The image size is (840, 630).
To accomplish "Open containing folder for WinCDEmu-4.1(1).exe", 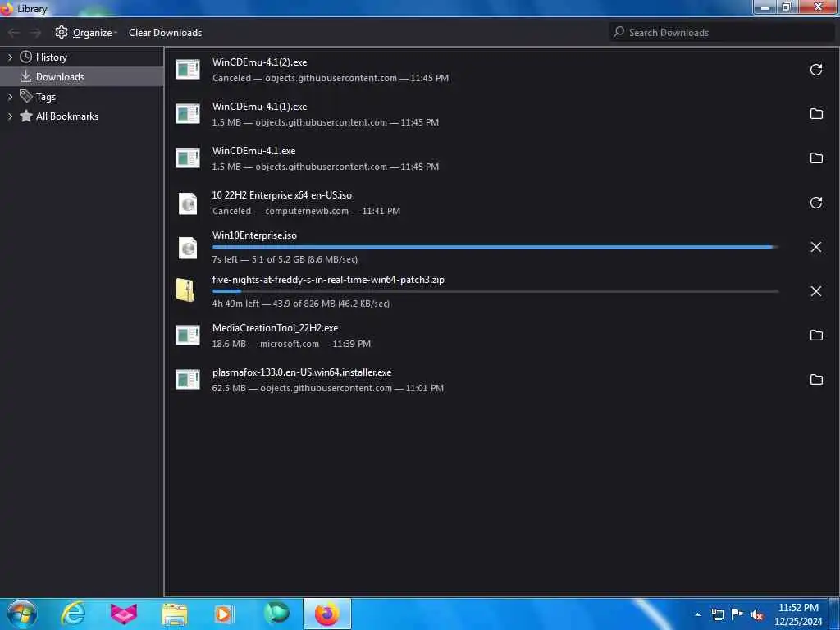I will point(816,113).
